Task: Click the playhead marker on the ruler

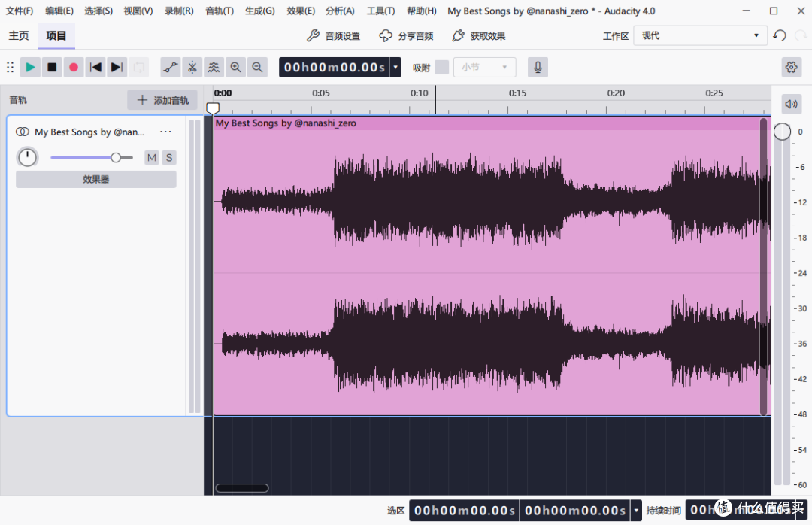Action: (213, 108)
